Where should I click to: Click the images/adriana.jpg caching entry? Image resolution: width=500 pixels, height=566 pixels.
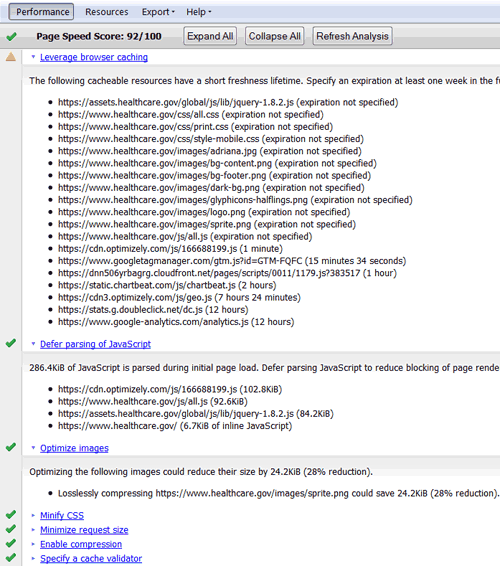[210, 151]
